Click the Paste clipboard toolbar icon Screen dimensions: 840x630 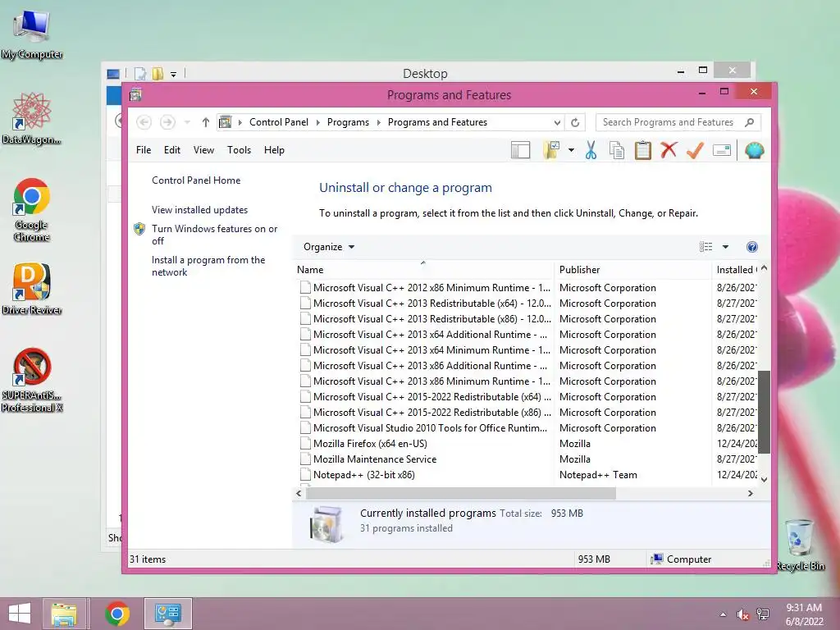click(x=643, y=151)
